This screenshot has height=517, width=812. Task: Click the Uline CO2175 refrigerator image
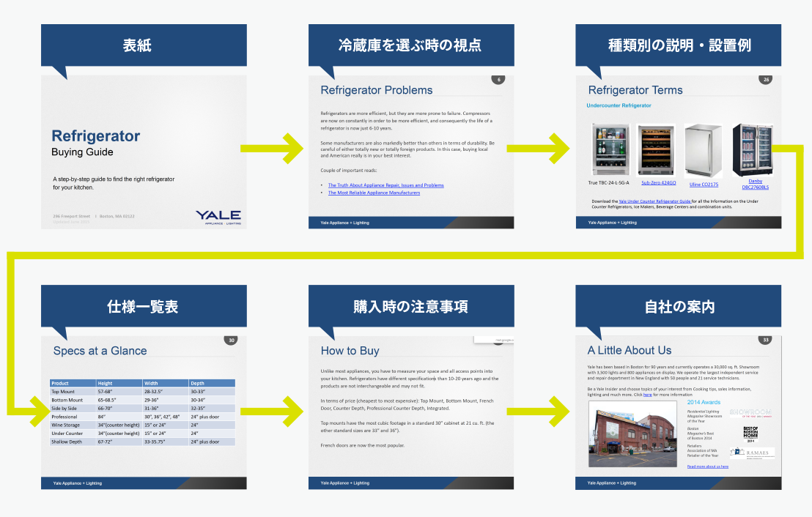pyautogui.click(x=703, y=151)
